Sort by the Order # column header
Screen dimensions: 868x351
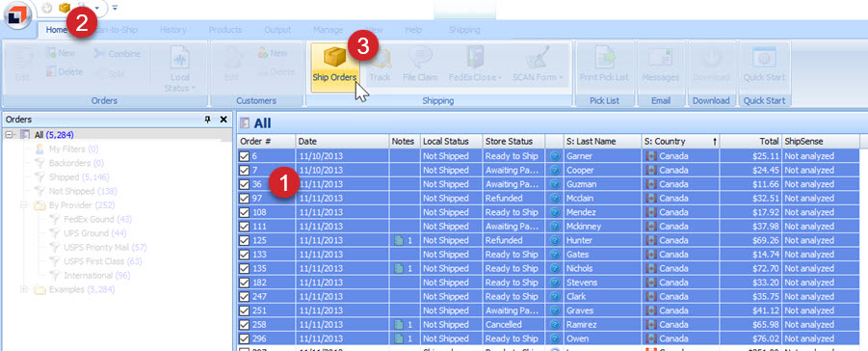coord(266,142)
